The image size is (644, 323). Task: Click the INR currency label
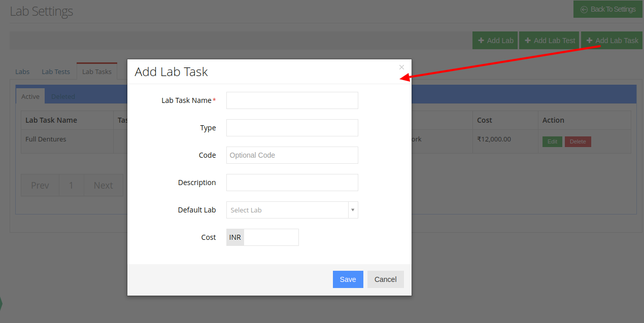tap(235, 237)
